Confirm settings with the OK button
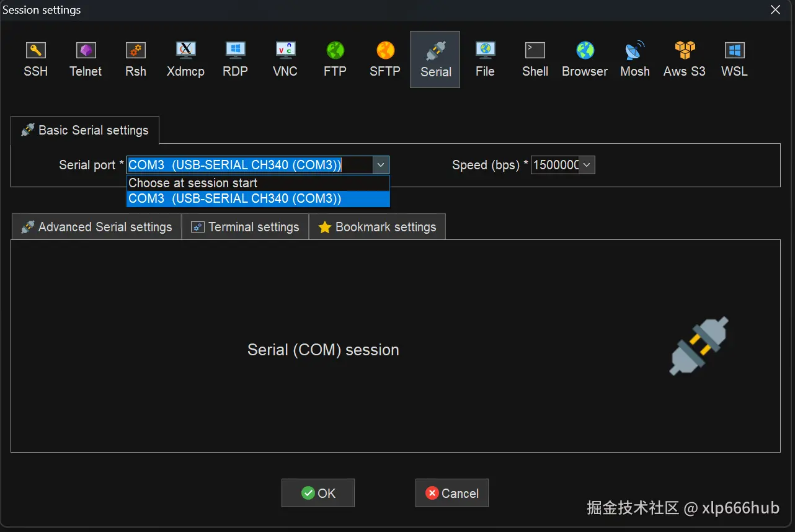Screen dimensions: 795x532 tap(318, 493)
